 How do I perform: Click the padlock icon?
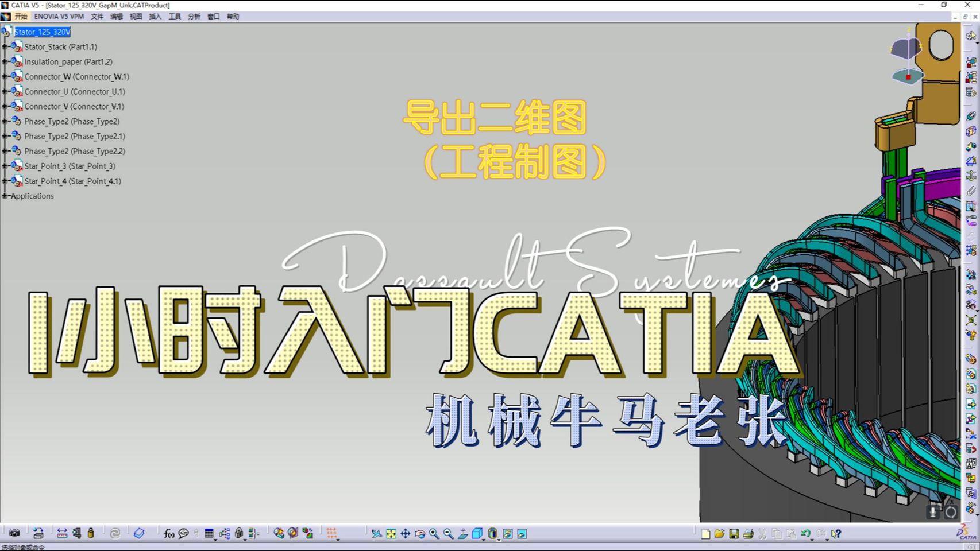click(x=239, y=533)
